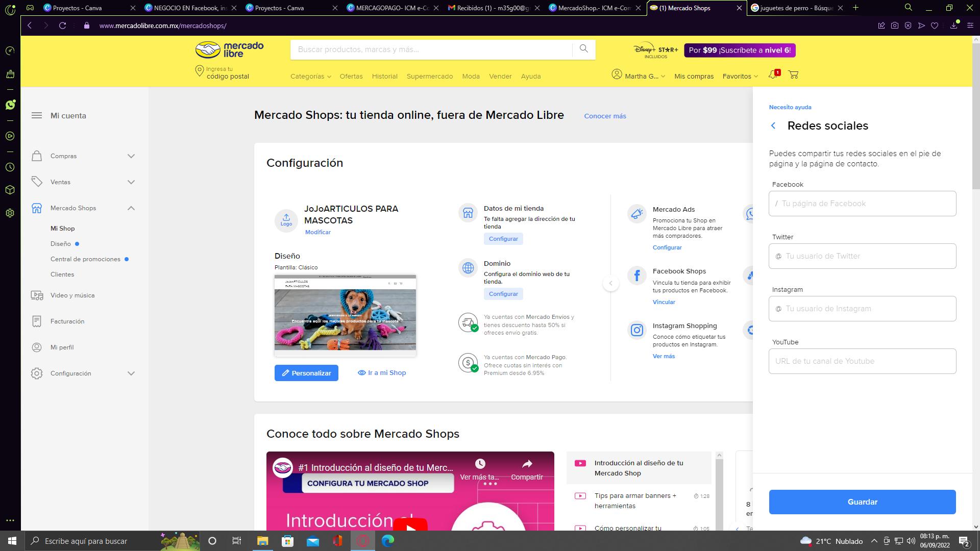980x551 pixels.
Task: Select Diseño under Mercado Shops
Action: 61,244
